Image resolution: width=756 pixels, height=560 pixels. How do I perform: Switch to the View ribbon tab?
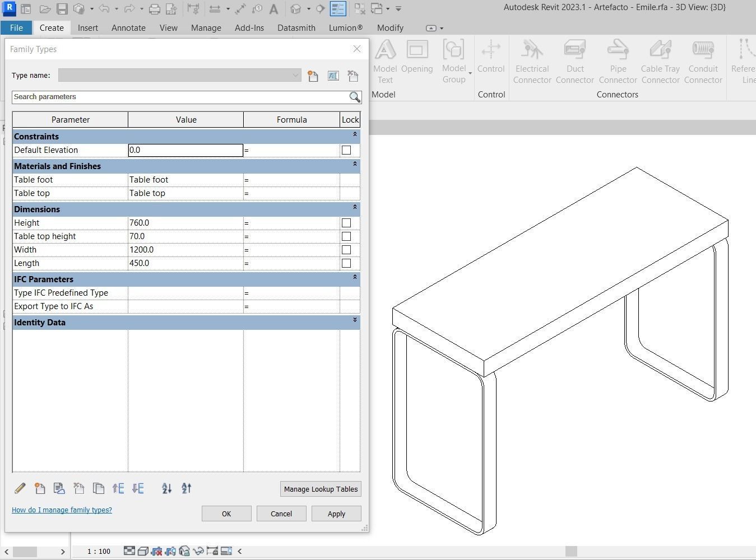(168, 27)
